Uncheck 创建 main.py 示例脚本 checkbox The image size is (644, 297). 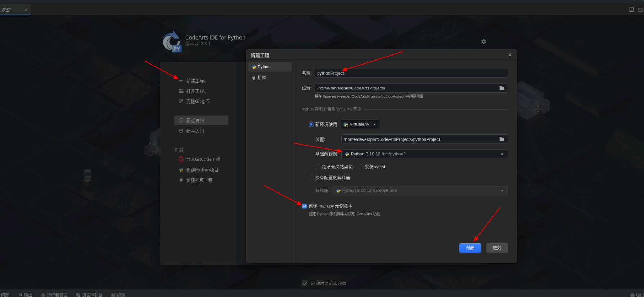click(305, 206)
